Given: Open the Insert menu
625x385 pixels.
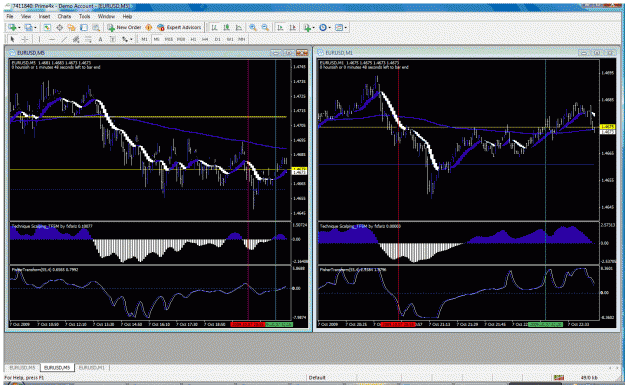Looking at the screenshot, I should 44,16.
